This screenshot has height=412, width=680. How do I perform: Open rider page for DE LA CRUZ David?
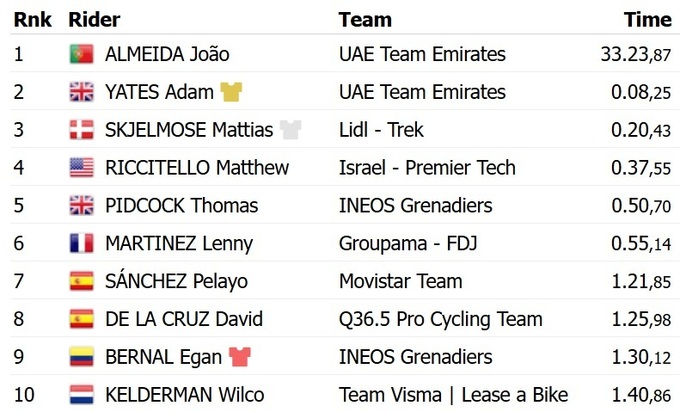(183, 320)
